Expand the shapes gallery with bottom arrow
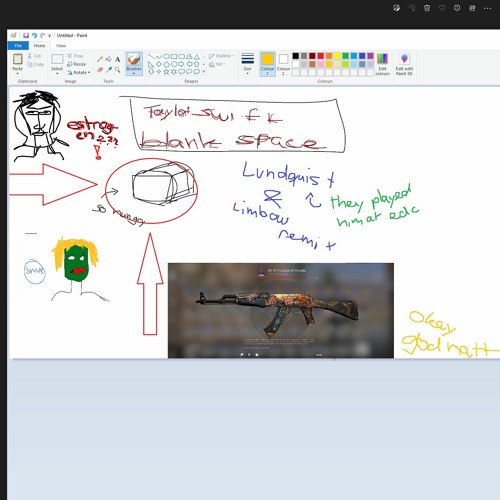The width and height of the screenshot is (500, 500). (x=204, y=72)
